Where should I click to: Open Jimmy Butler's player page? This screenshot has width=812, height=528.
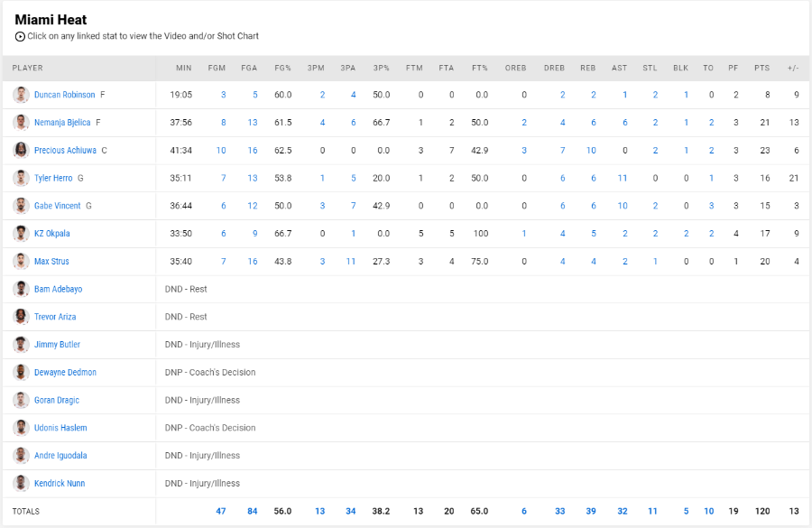[x=57, y=345]
